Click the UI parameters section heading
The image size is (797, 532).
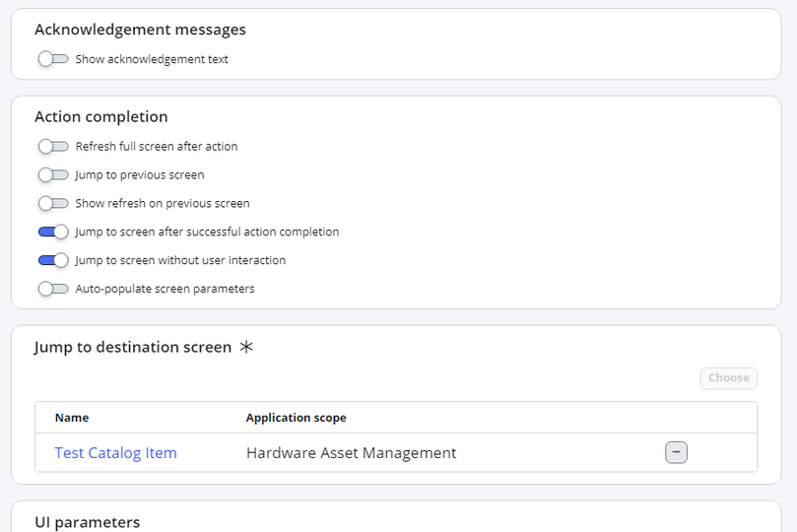[x=88, y=522]
